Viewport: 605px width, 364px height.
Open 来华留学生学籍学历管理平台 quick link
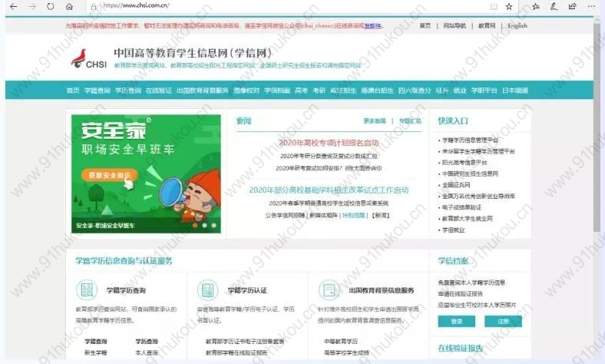click(478, 151)
